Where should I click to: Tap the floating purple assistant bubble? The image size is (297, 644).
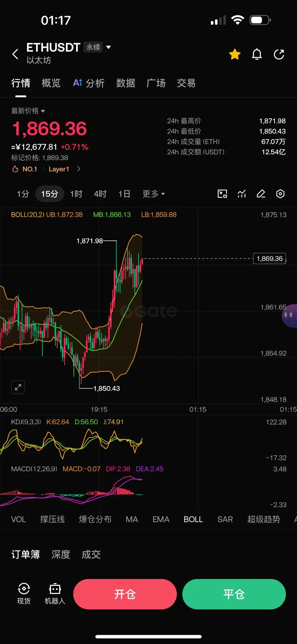tap(289, 315)
